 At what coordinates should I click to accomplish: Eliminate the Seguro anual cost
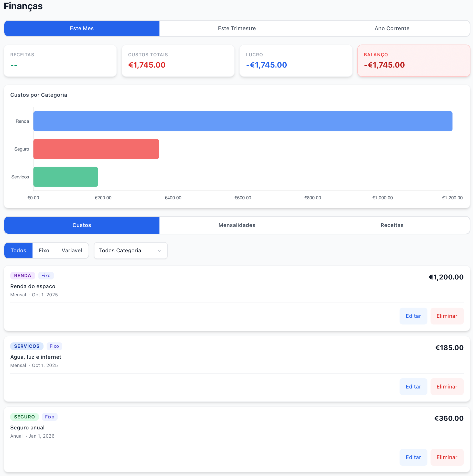point(447,457)
